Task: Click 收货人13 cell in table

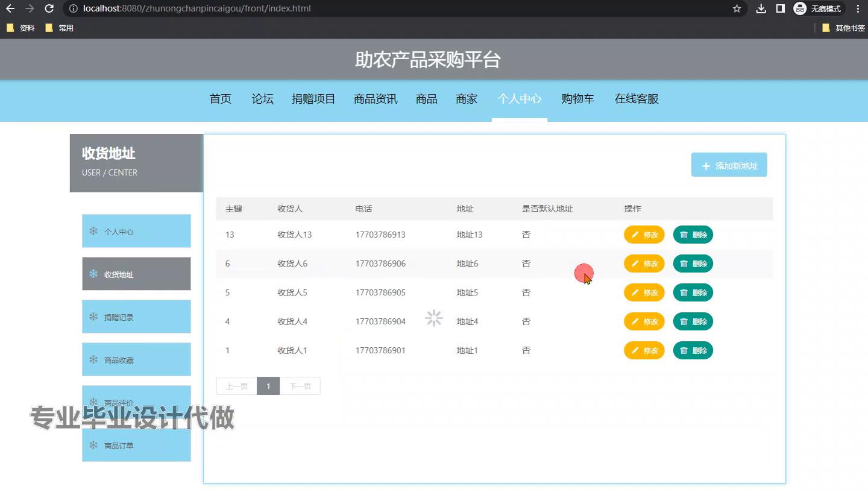Action: pyautogui.click(x=294, y=235)
